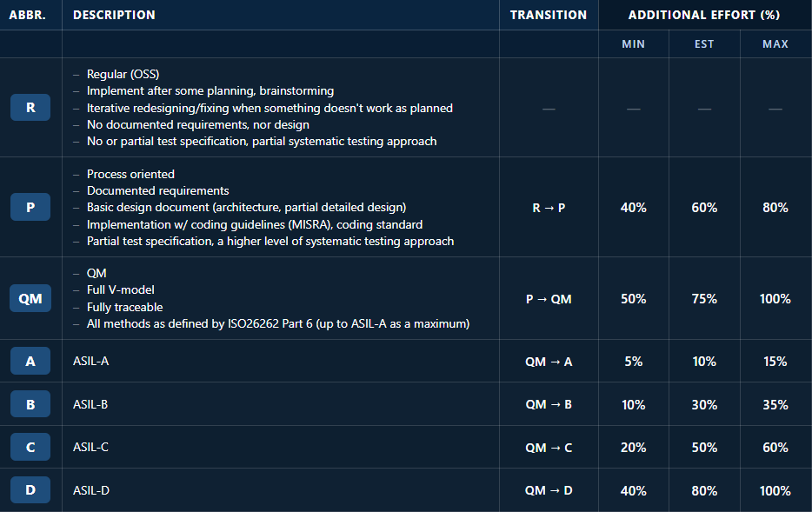This screenshot has height=512, width=812.
Task: Click the DESCRIPTION column header
Action: click(x=114, y=15)
